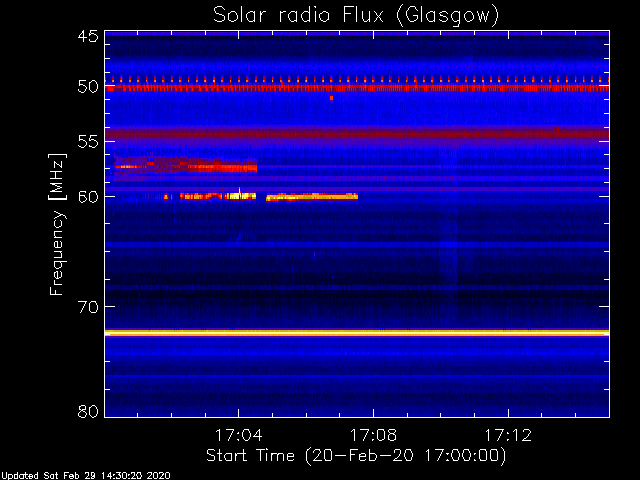
Task: Click the isolated red spot just below 50 MHz
Action: pyautogui.click(x=331, y=98)
